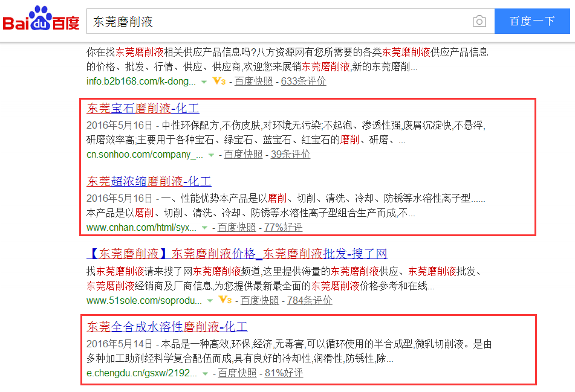Expand dropdown arrow after www.51sole.com URL

(210, 301)
